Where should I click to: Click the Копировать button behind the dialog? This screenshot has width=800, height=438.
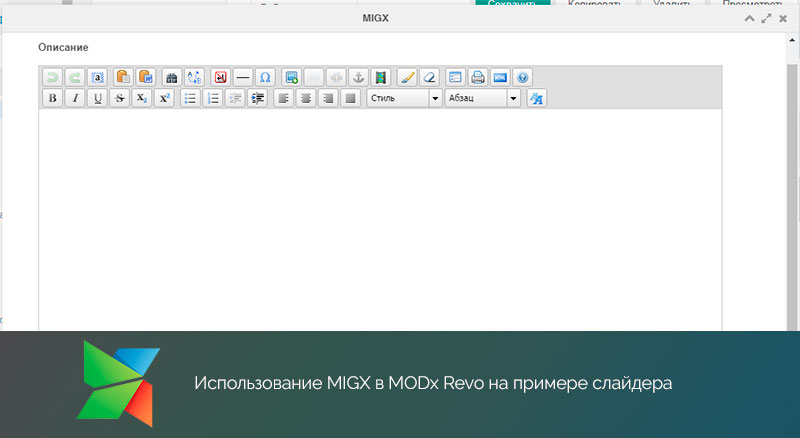(594, 3)
